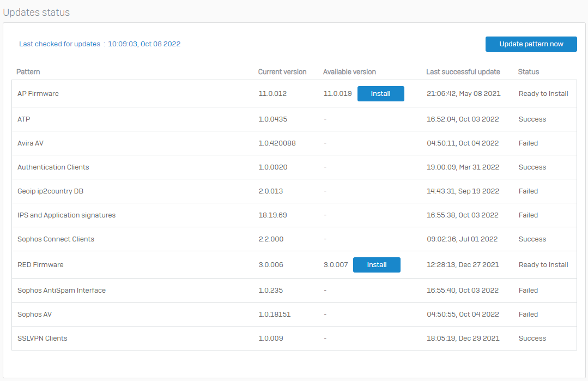Click Geoip ip2country DB Failed status
The height and width of the screenshot is (381, 588).
click(528, 191)
